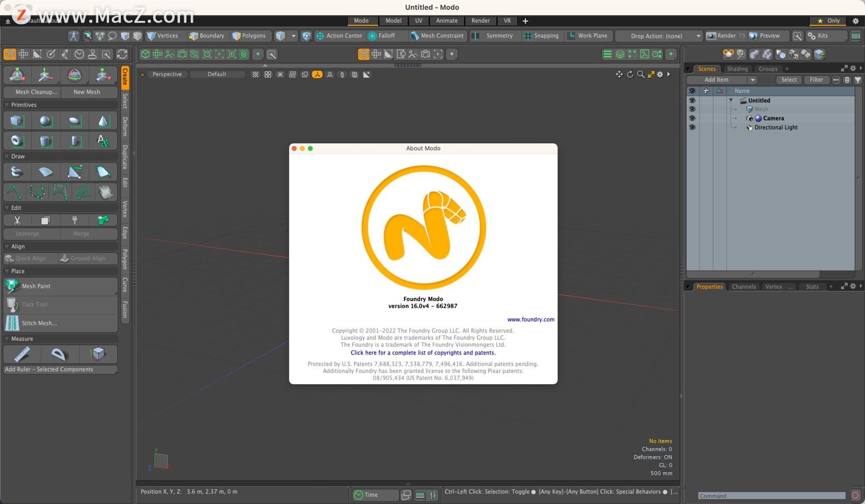Click the viewport pan move icon

coord(619,75)
